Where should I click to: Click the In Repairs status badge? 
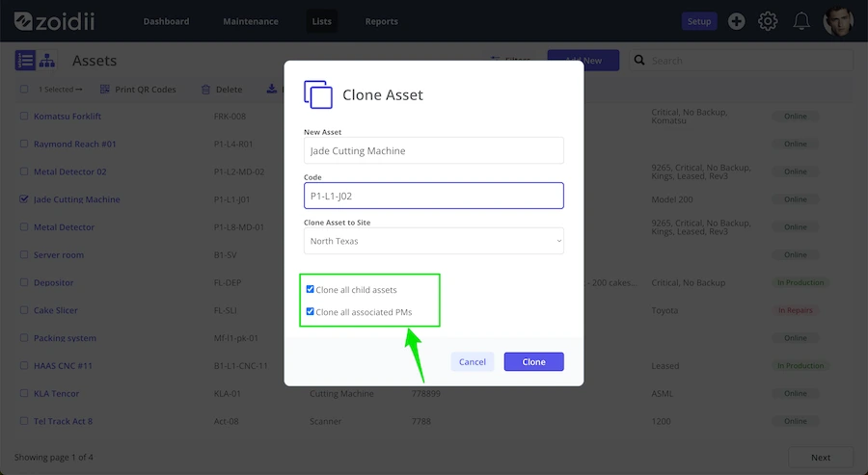795,310
